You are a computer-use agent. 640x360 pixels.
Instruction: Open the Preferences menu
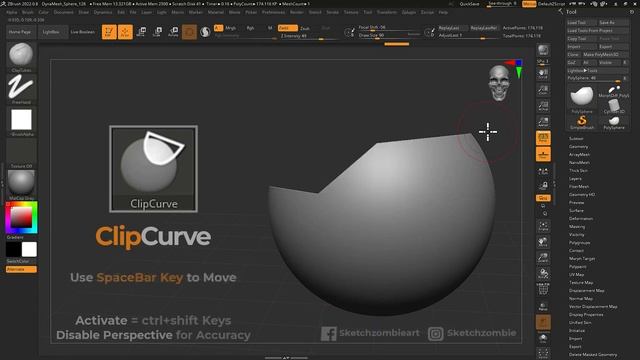click(x=273, y=12)
